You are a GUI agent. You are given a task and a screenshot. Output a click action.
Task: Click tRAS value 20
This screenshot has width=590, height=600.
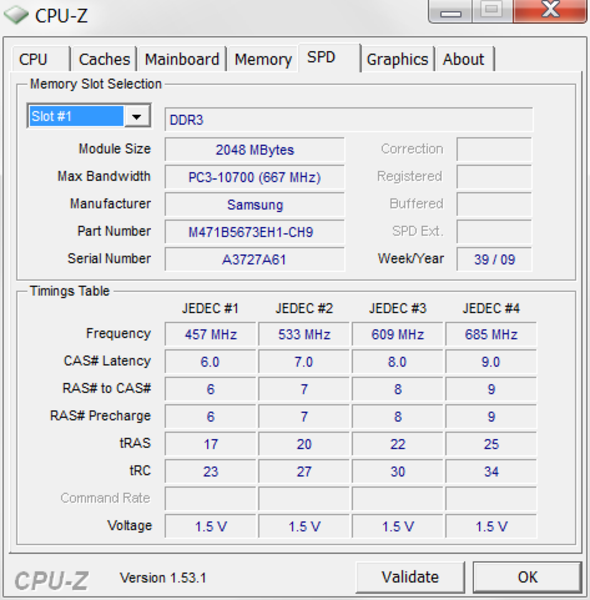pyautogui.click(x=304, y=444)
